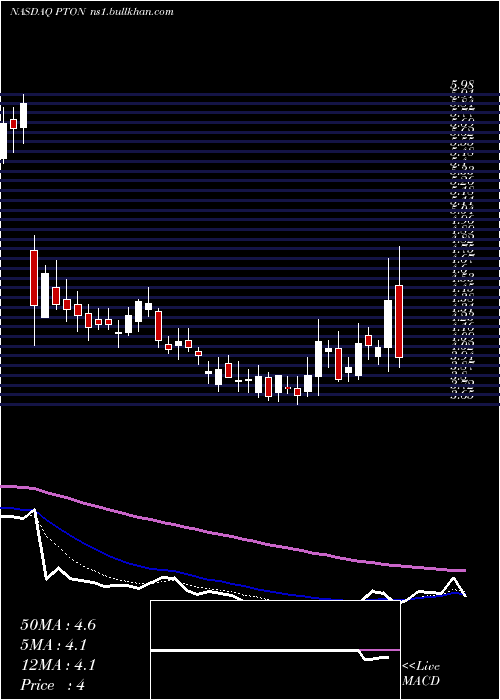The height and width of the screenshot is (700, 500).
Task: Click the "50MA : 4.6" label
Action: click(x=58, y=625)
